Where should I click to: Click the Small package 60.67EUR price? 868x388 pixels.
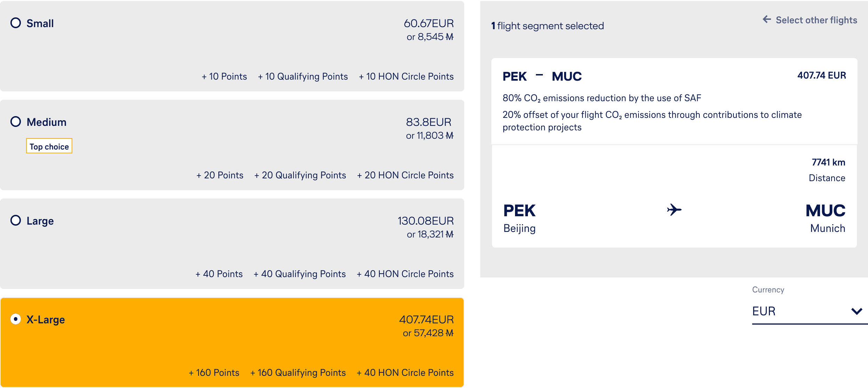point(428,23)
